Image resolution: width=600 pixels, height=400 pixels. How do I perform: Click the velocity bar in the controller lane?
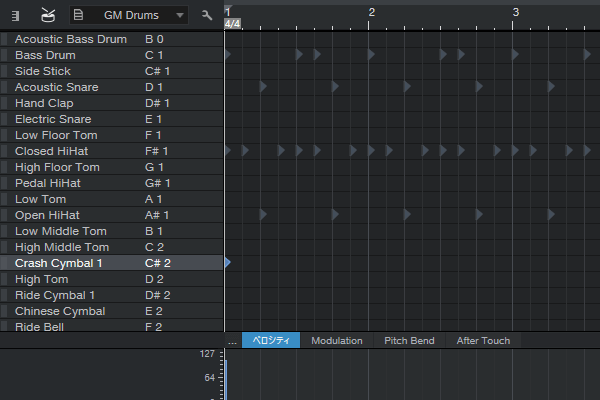point(226,380)
